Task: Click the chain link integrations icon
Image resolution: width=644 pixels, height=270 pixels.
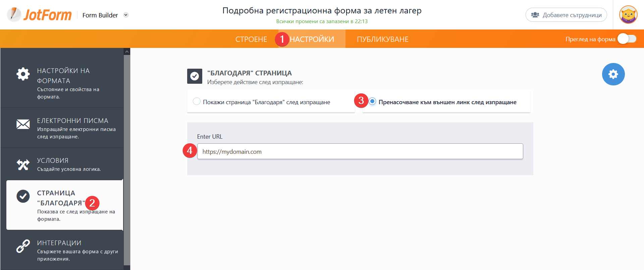Action: (x=23, y=247)
